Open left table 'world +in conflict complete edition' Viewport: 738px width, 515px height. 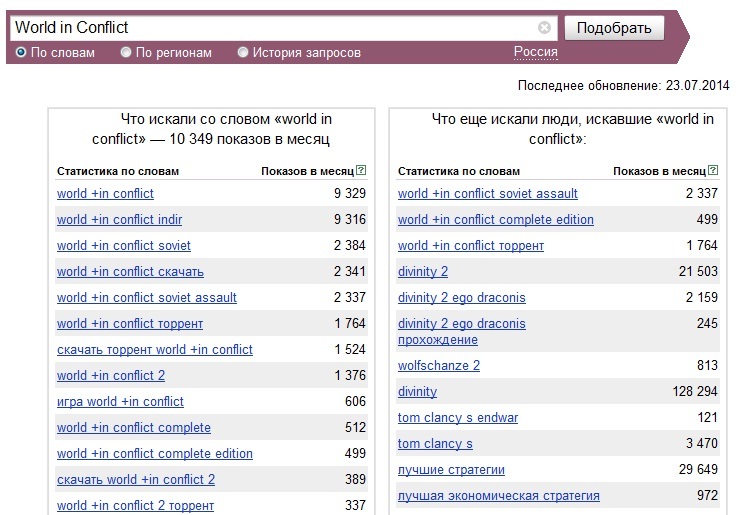pos(155,453)
